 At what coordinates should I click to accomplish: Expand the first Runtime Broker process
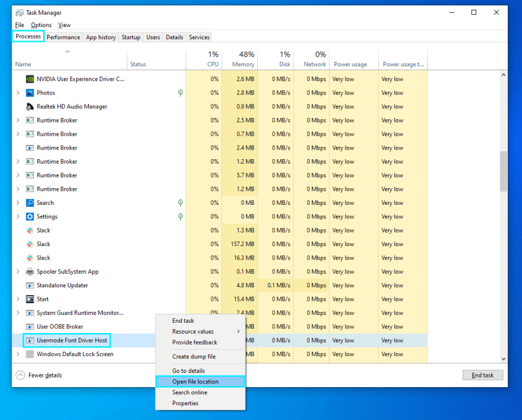(18, 120)
